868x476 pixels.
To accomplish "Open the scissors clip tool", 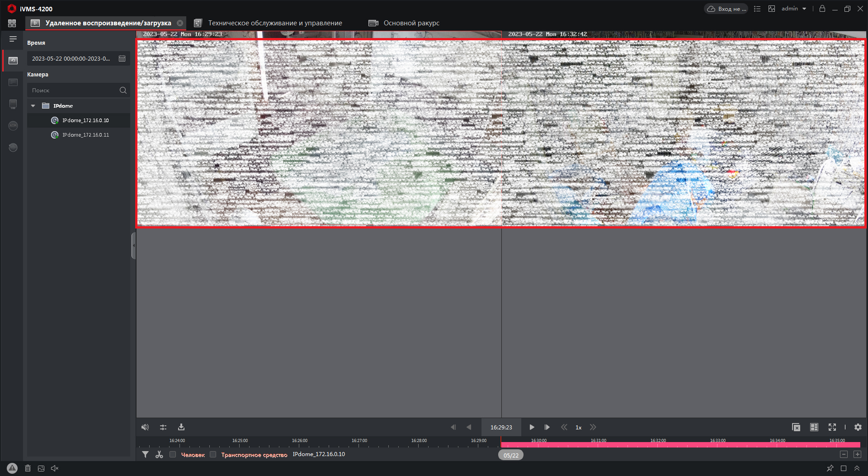I will 159,454.
